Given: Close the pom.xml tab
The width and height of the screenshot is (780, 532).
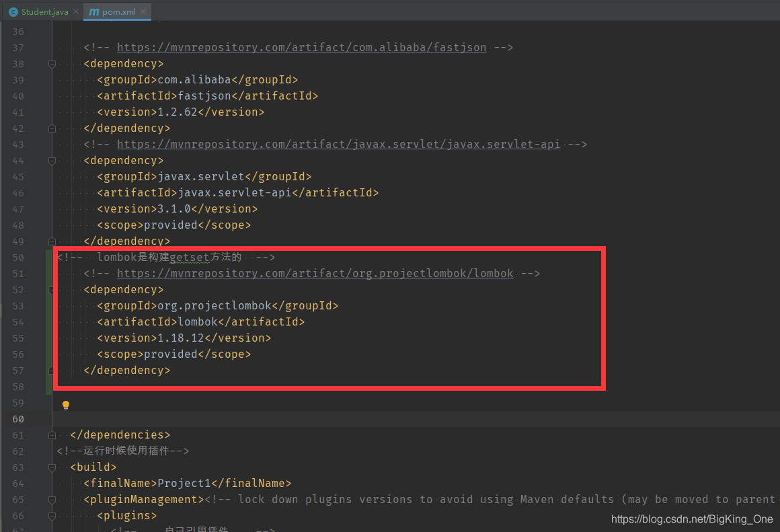Looking at the screenshot, I should point(143,11).
